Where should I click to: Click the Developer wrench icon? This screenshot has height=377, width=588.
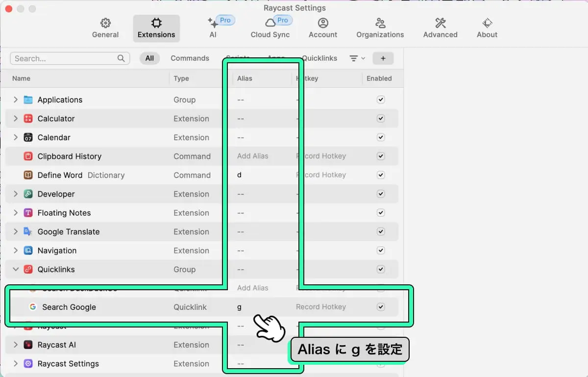(x=28, y=194)
